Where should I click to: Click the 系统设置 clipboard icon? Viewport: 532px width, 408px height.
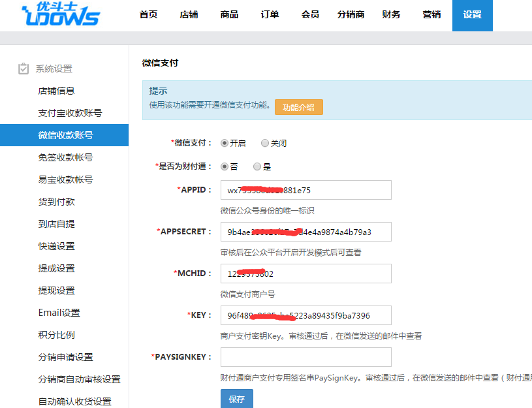(x=23, y=69)
